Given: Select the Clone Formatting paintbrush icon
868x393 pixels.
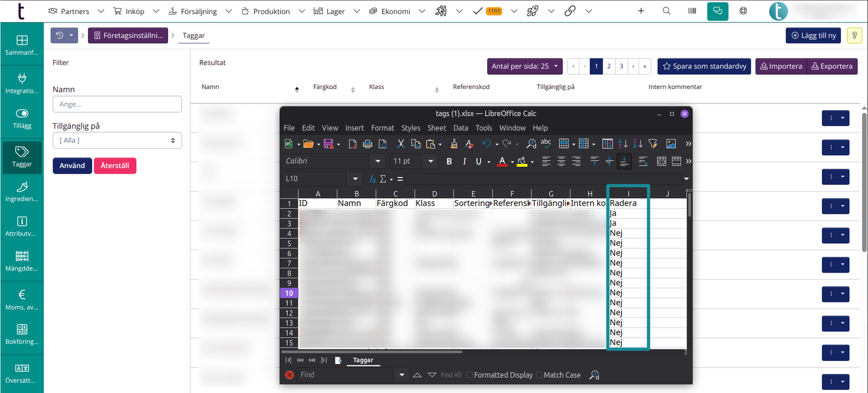Looking at the screenshot, I should pyautogui.click(x=454, y=144).
